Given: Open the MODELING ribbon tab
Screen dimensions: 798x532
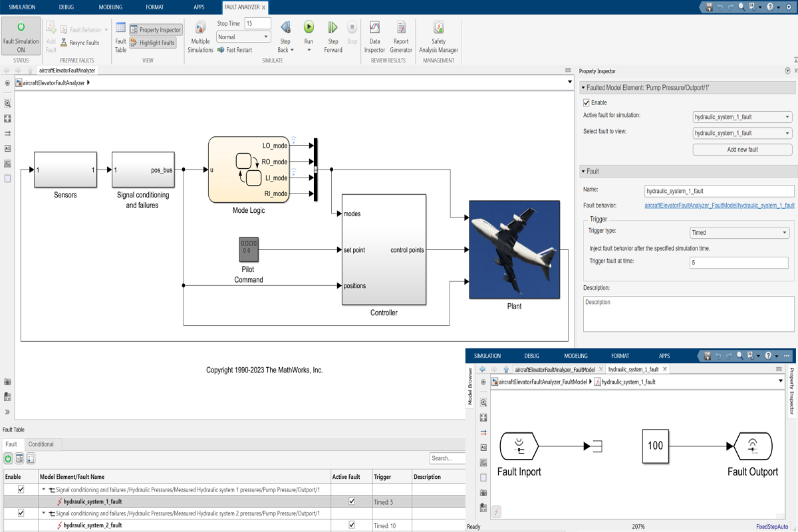Looking at the screenshot, I should (x=110, y=7).
